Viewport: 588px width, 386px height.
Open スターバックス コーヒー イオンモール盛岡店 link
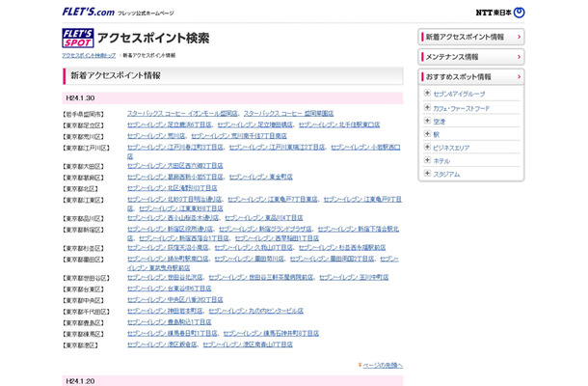(x=182, y=114)
